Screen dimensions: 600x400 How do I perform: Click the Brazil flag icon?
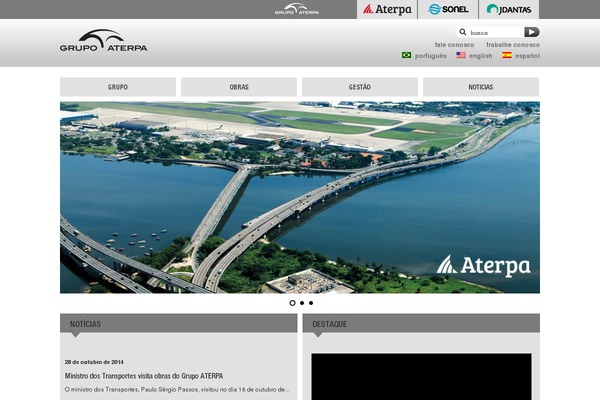(x=406, y=56)
